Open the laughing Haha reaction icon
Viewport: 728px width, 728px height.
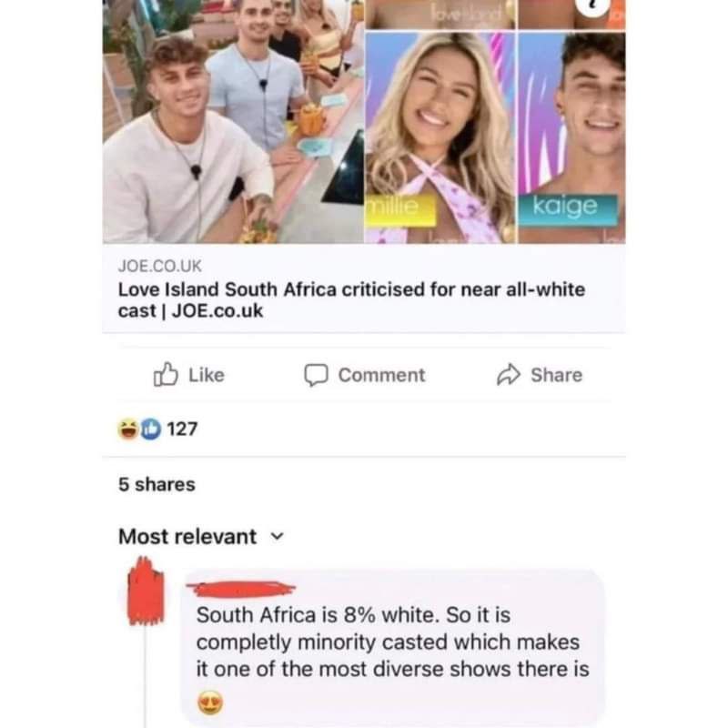click(128, 429)
